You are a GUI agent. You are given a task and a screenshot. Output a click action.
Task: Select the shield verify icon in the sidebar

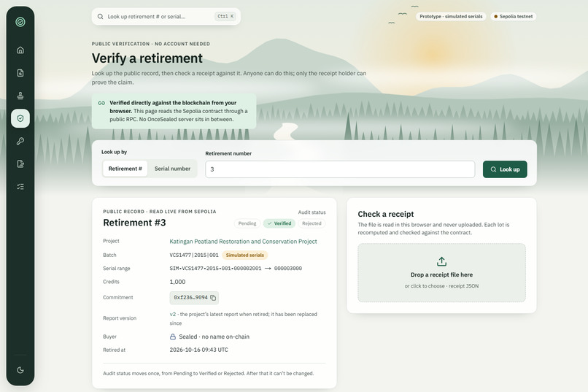click(20, 118)
